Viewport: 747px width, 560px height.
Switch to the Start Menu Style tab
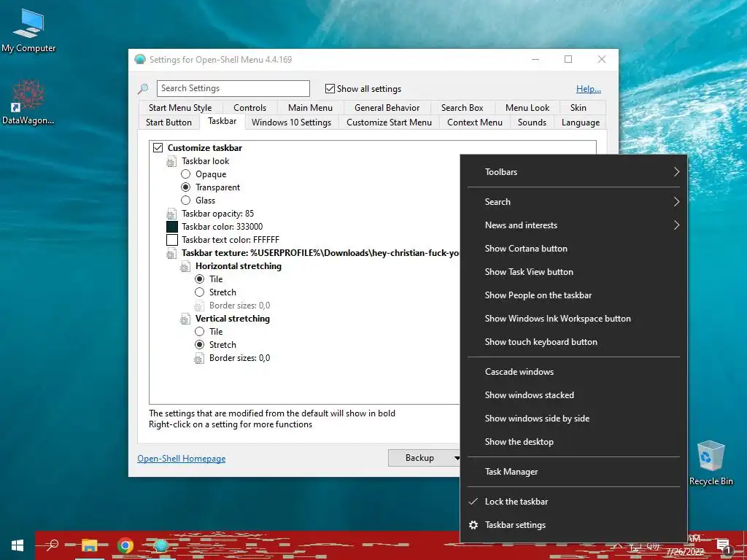[x=180, y=108]
